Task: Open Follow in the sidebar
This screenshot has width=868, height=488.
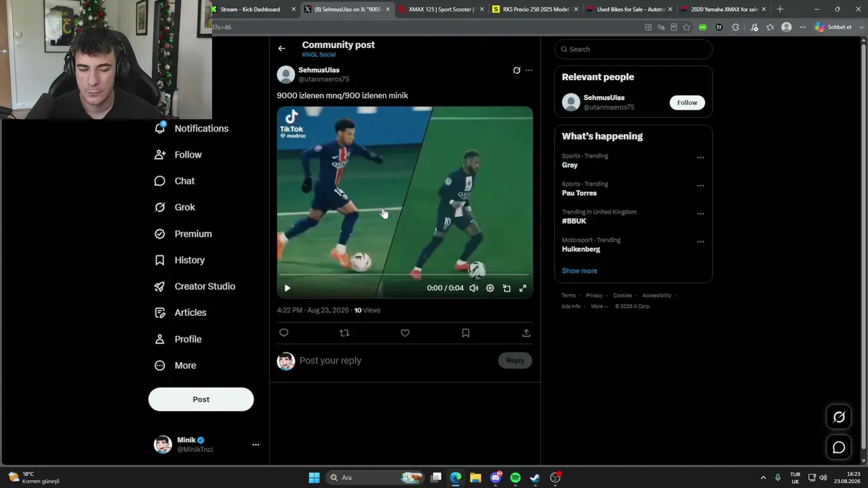Action: (178, 155)
